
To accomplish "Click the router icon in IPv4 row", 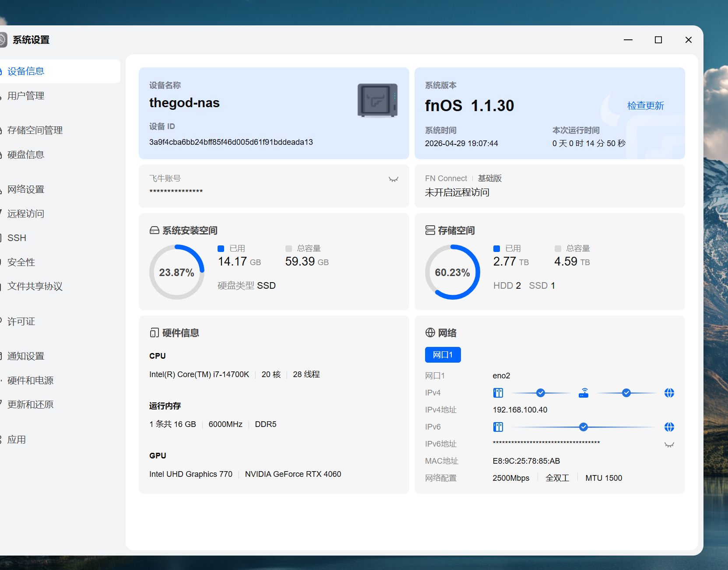I will pos(584,393).
